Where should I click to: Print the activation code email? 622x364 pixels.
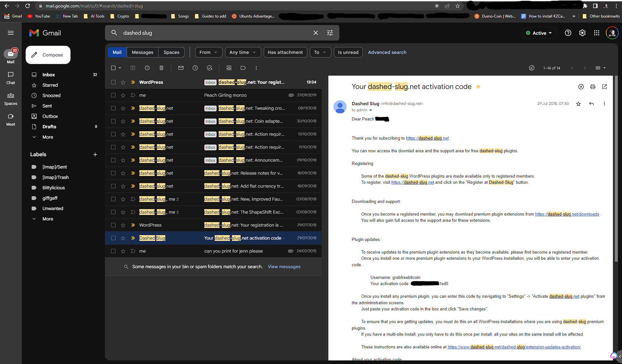click(x=593, y=87)
